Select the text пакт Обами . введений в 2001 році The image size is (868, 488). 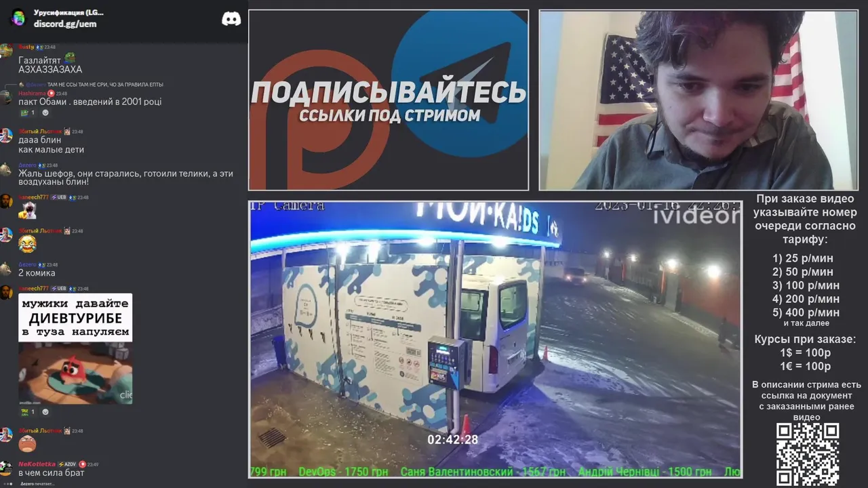click(90, 102)
